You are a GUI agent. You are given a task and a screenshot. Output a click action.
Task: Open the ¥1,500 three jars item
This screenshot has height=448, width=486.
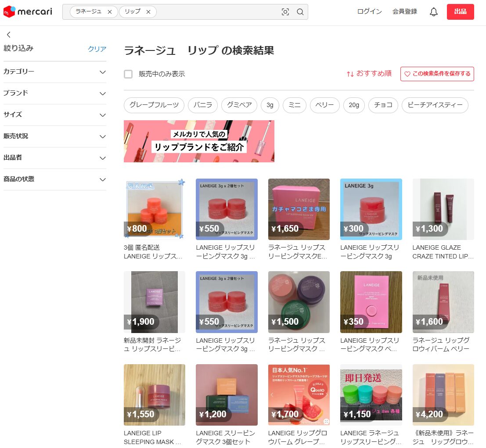(299, 302)
